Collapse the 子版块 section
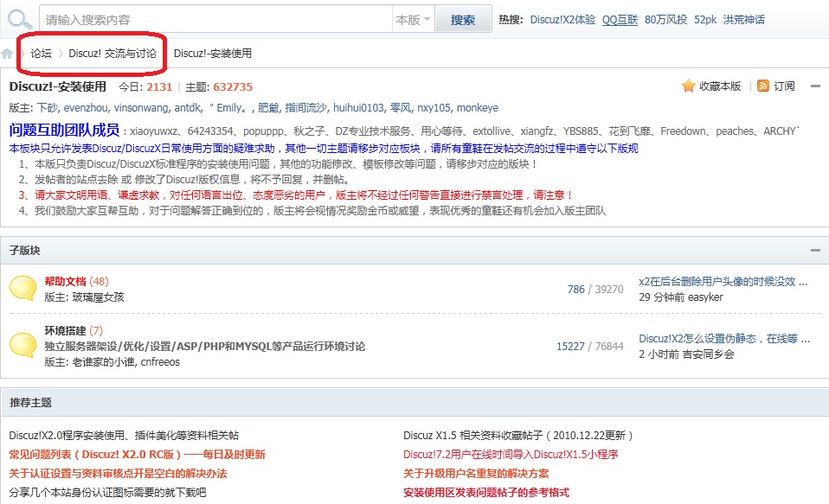 pos(816,250)
